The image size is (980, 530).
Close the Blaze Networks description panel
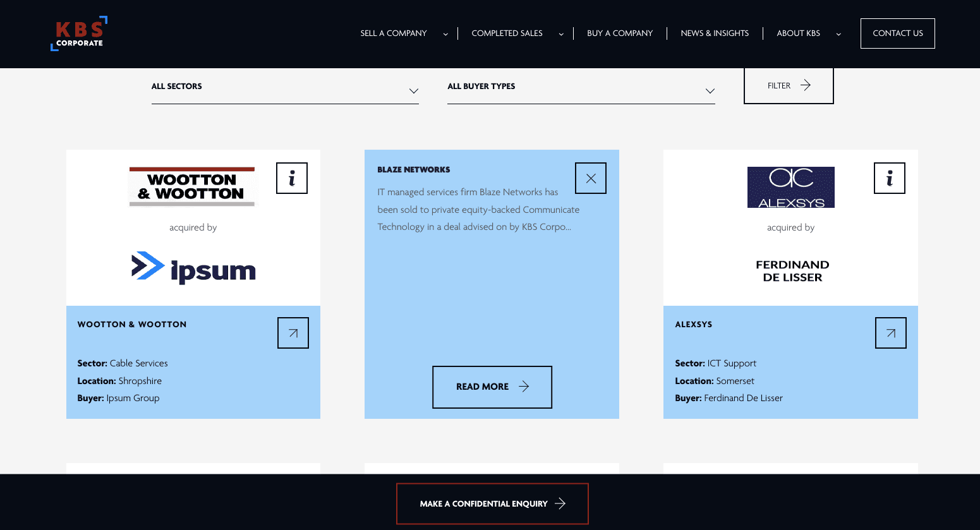590,178
